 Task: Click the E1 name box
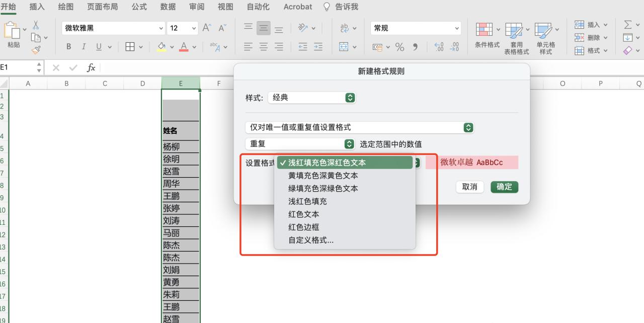18,67
